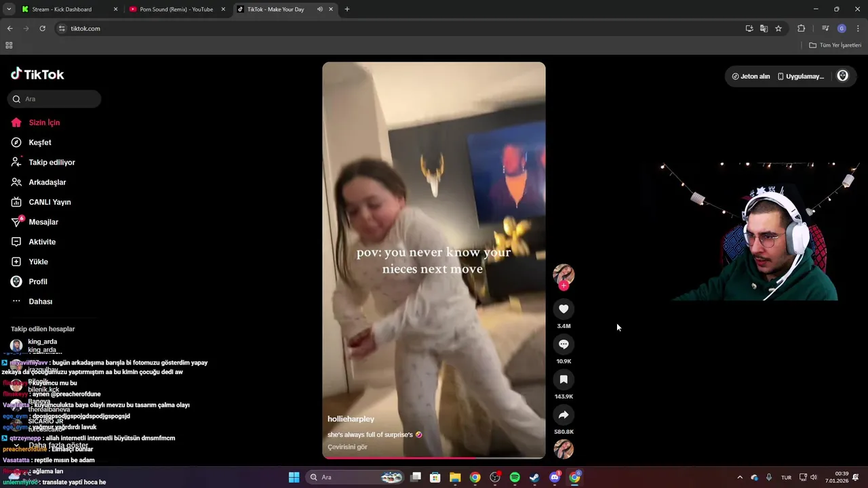
Task: Open the notification bell in taskbar
Action: [x=856, y=477]
